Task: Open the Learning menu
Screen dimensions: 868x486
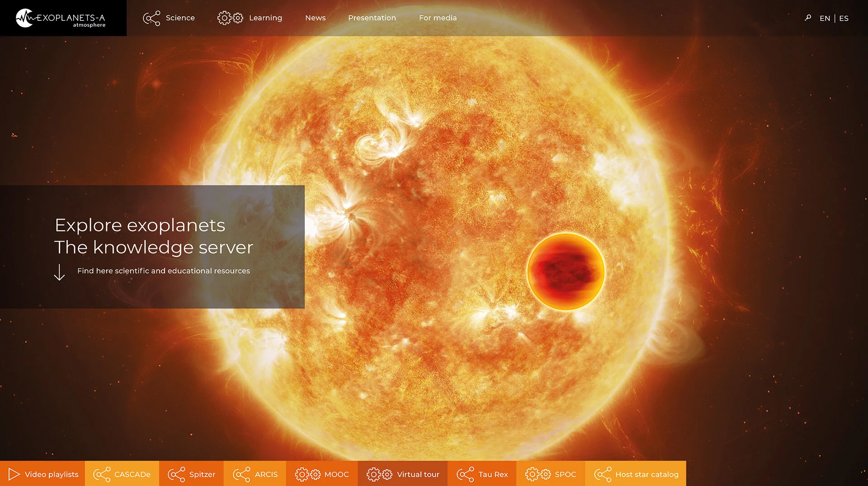Action: click(x=265, y=18)
